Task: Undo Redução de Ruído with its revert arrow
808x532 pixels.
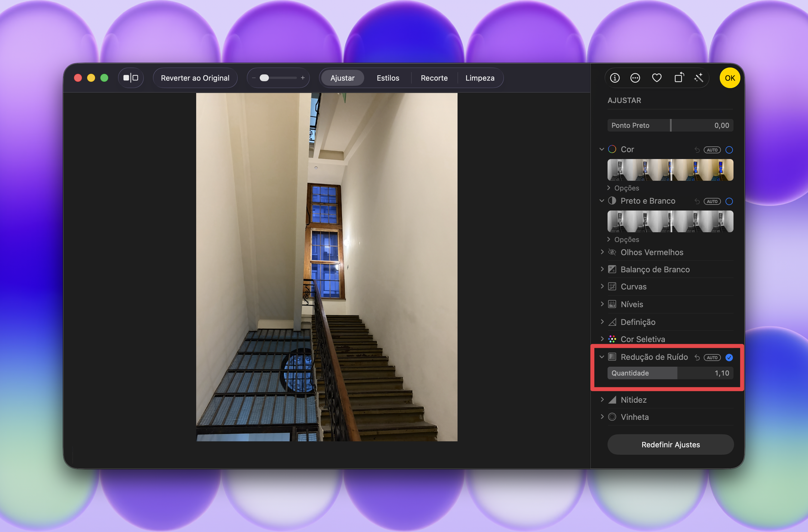Action: click(697, 358)
